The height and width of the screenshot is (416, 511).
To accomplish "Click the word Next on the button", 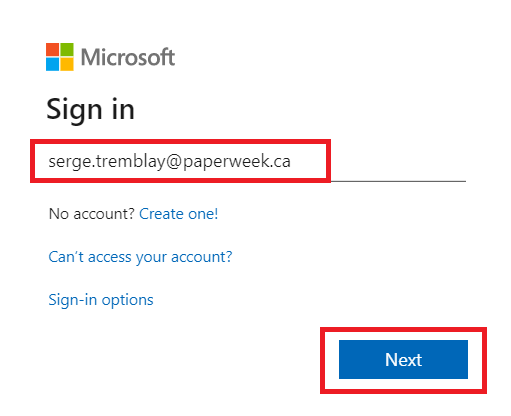I will coord(403,360).
